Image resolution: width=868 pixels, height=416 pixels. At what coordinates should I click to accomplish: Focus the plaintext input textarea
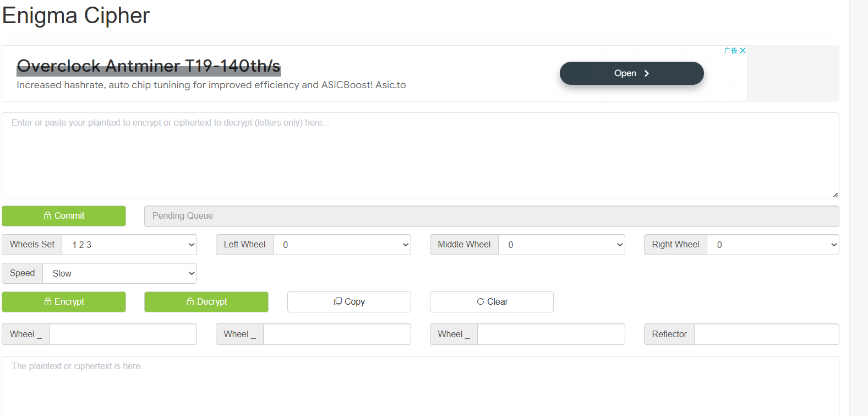click(x=421, y=155)
